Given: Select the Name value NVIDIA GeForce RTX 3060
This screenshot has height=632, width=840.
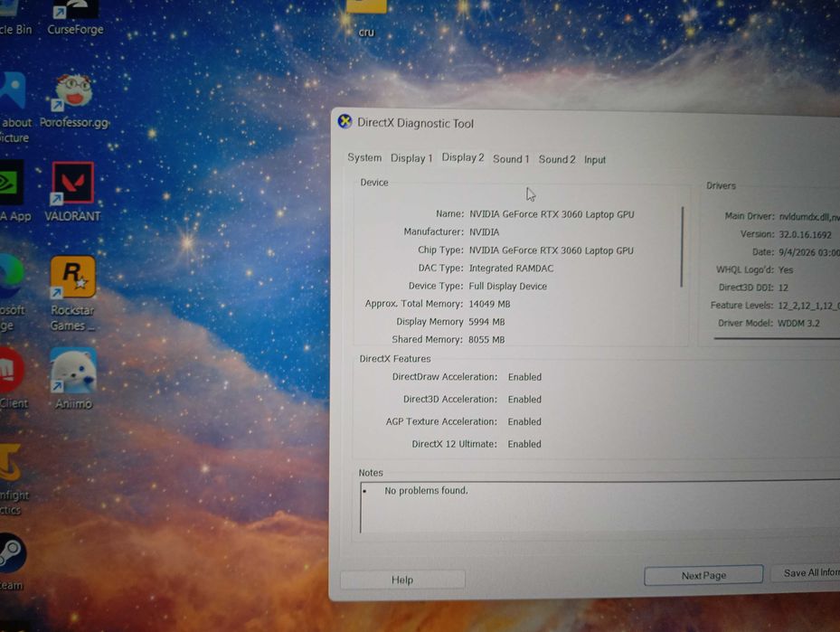Looking at the screenshot, I should click(x=552, y=214).
